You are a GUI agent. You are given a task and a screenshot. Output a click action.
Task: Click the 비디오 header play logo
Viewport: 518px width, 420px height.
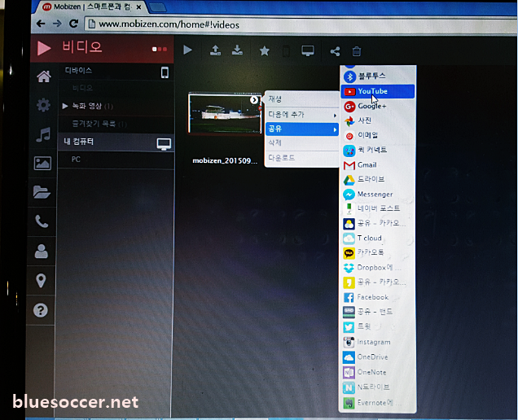[44, 48]
